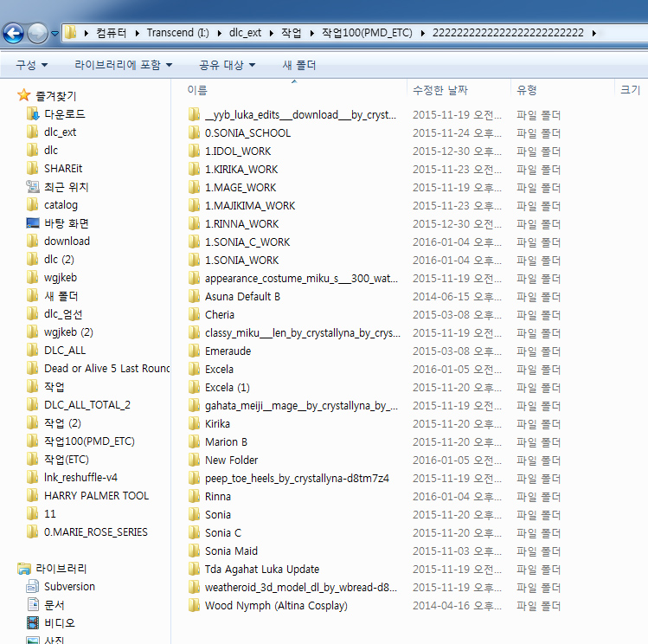The image size is (648, 644).
Task: Open the 공유 대상 share menu
Action: click(227, 65)
